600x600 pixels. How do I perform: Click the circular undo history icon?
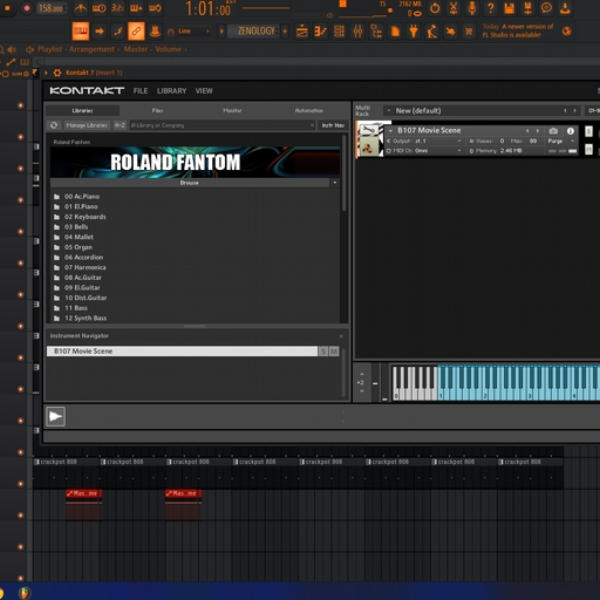coord(435,8)
